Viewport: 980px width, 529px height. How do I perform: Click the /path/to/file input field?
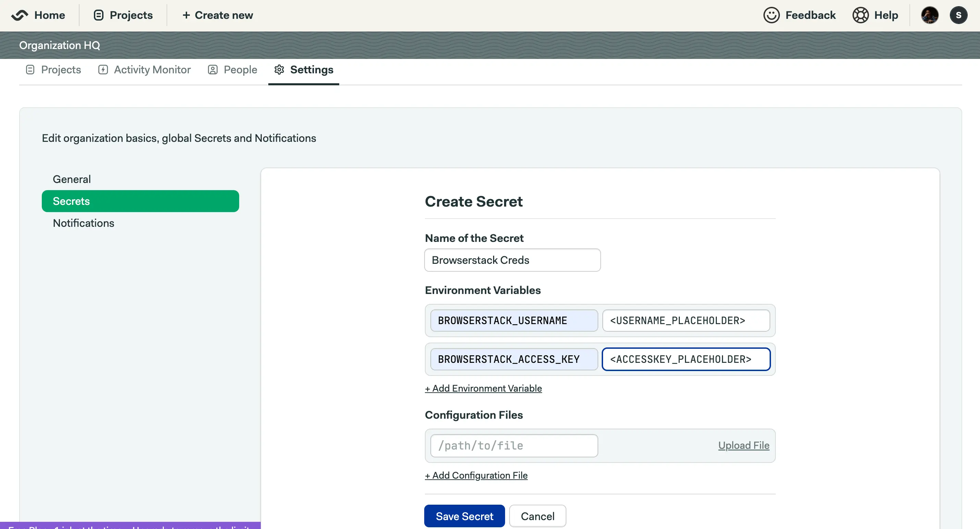point(514,445)
